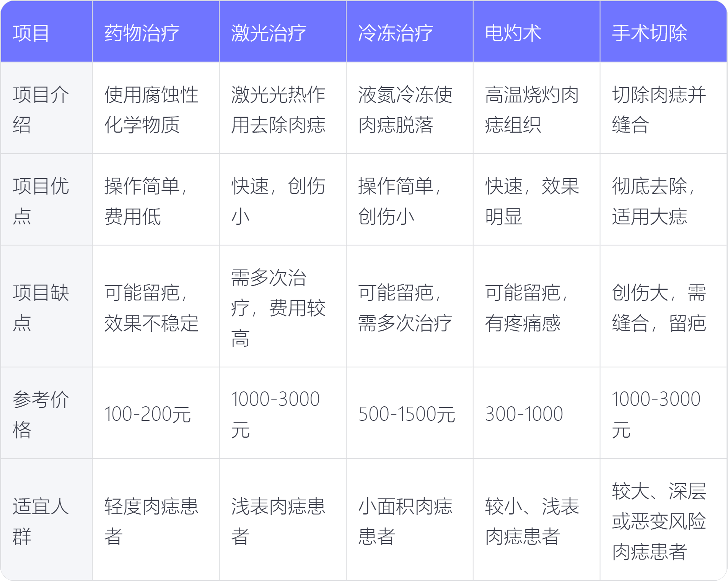The height and width of the screenshot is (581, 728).
Task: Select the 电灼术 header cell
Action: [513, 33]
